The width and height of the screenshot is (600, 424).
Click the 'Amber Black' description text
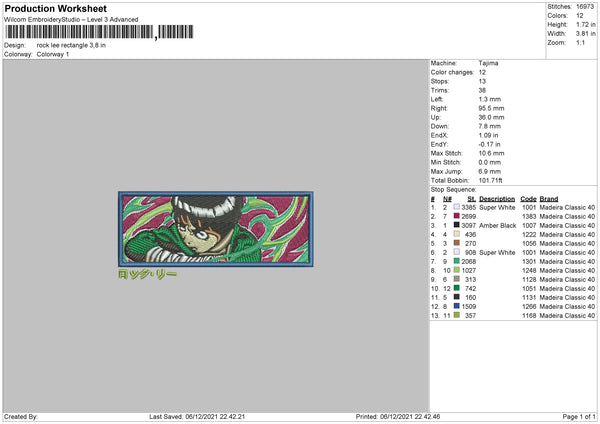(x=497, y=226)
